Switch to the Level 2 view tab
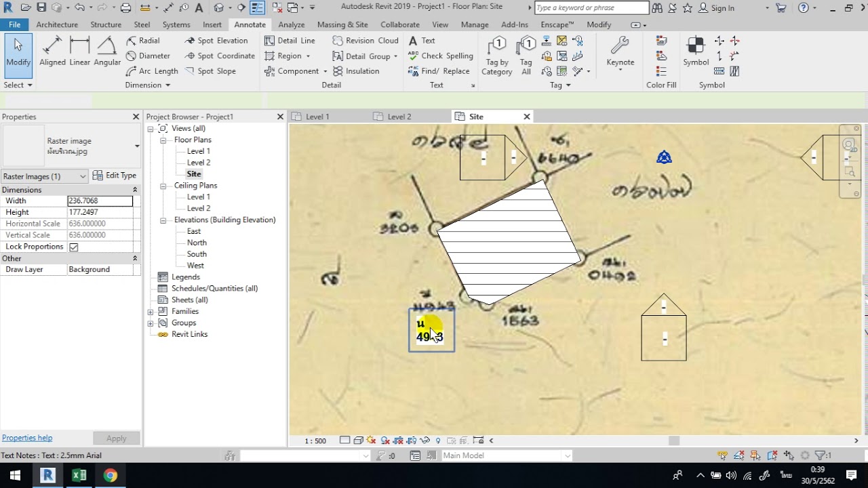Viewport: 868px width, 488px height. pos(399,117)
